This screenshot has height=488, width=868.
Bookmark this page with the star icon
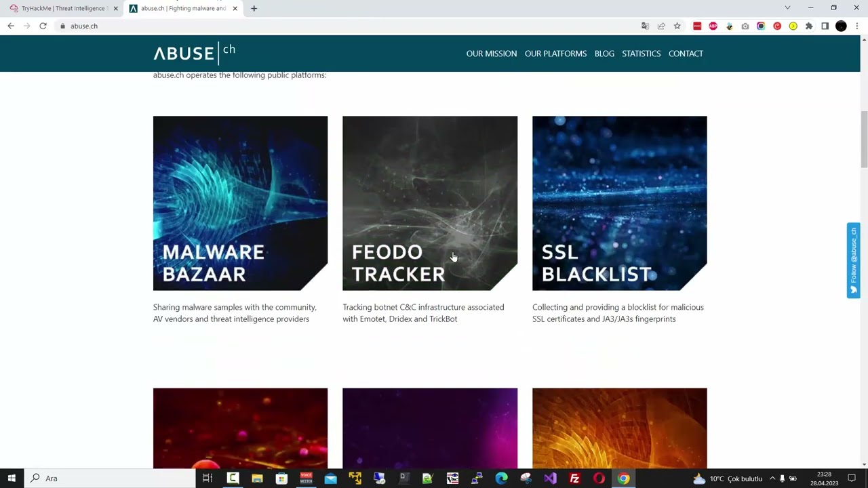tap(677, 26)
